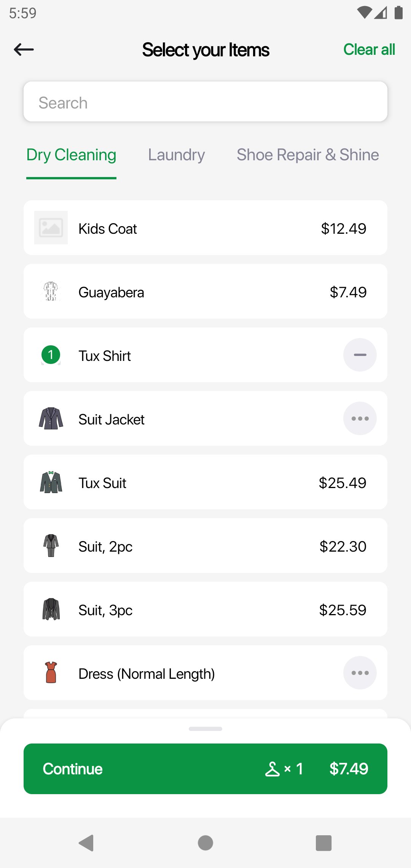Tap the Kids Coat placeholder image
Image resolution: width=411 pixels, height=868 pixels.
51,228
